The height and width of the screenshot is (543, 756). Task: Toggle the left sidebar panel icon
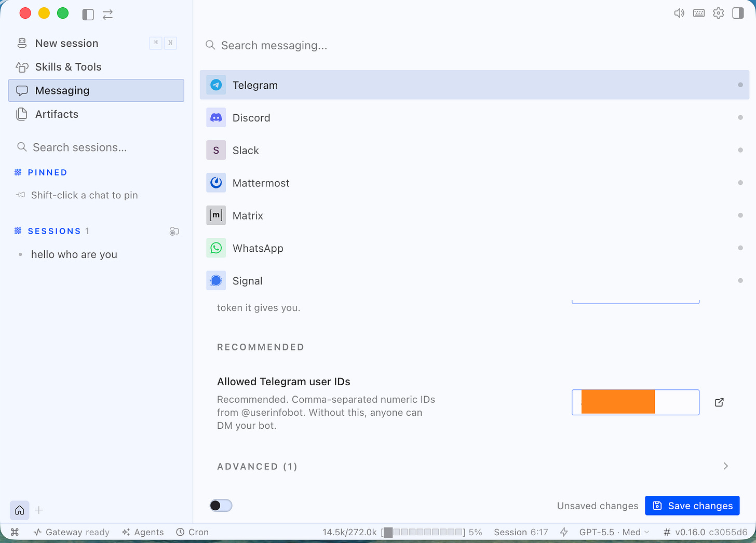click(x=88, y=15)
